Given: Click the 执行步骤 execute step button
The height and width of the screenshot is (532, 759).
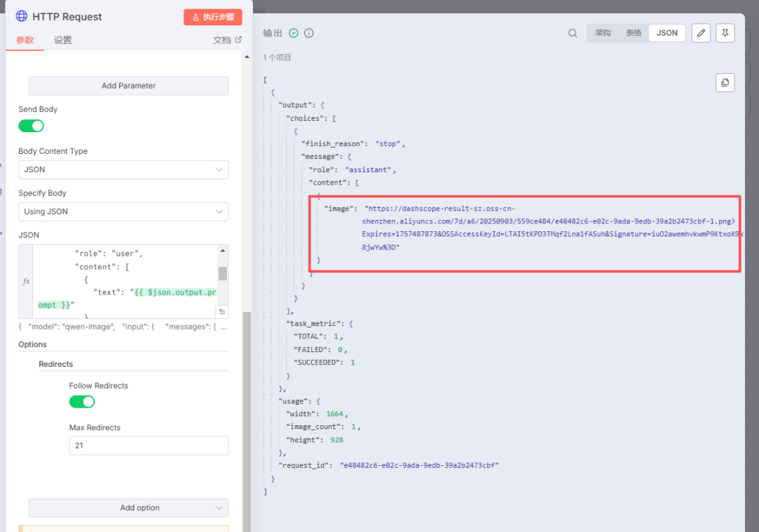Looking at the screenshot, I should [x=213, y=17].
